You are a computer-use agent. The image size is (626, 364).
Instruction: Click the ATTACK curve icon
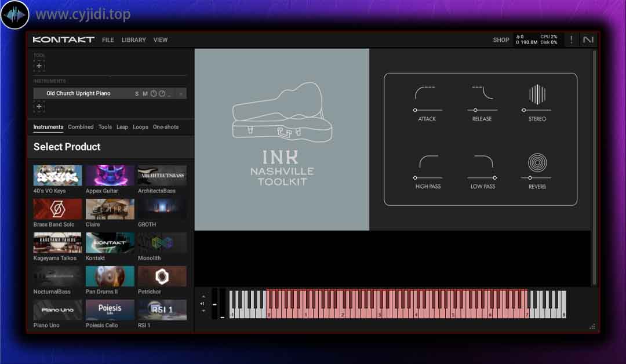click(x=425, y=93)
